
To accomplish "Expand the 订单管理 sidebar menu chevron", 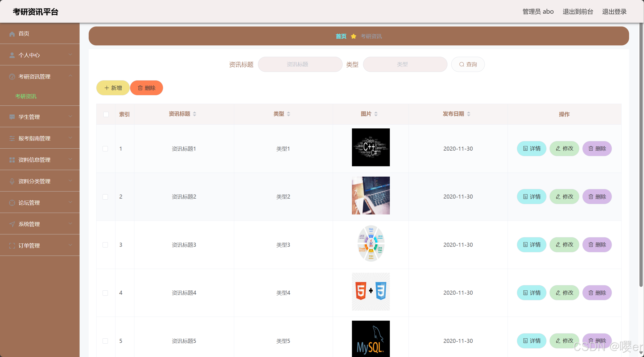I will click(70, 245).
